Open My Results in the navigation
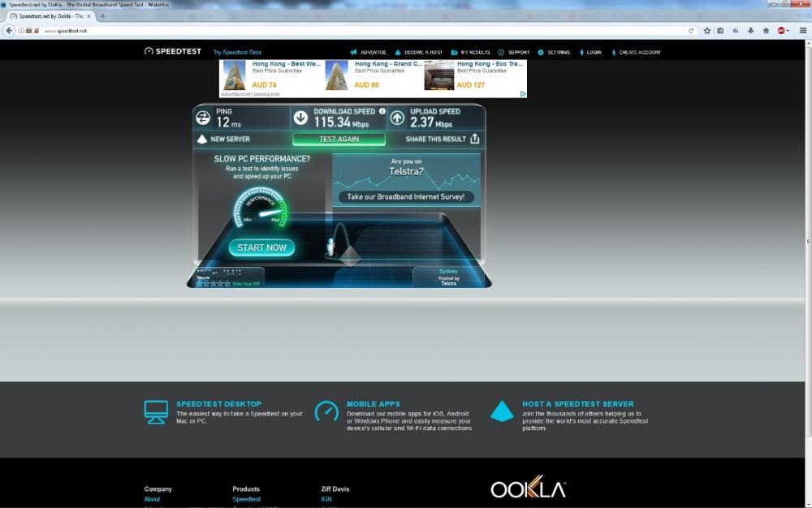The image size is (812, 508). (x=470, y=52)
